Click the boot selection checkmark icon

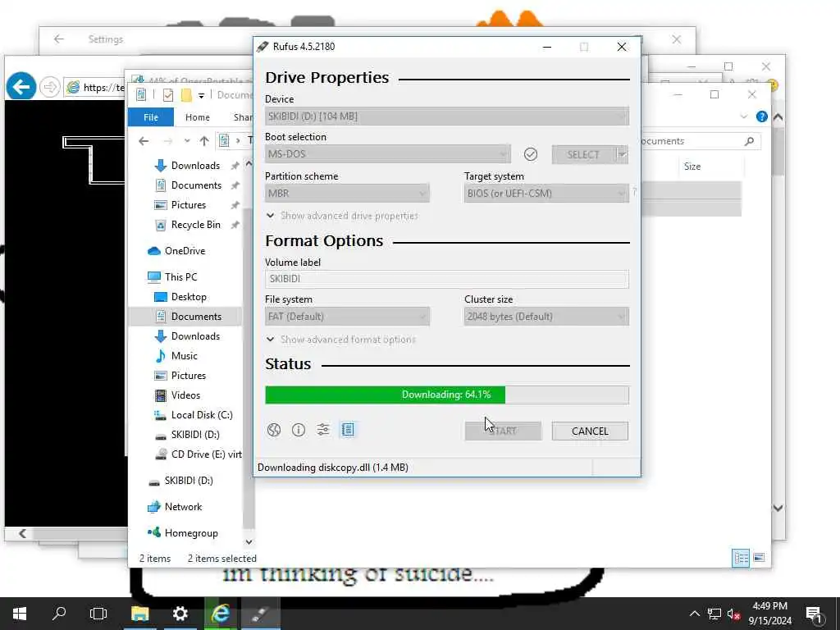tap(531, 154)
